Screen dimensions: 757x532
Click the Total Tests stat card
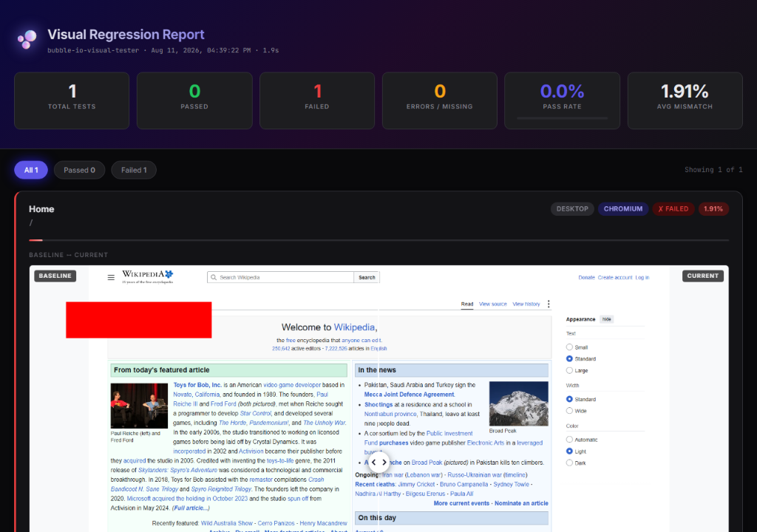(x=72, y=100)
